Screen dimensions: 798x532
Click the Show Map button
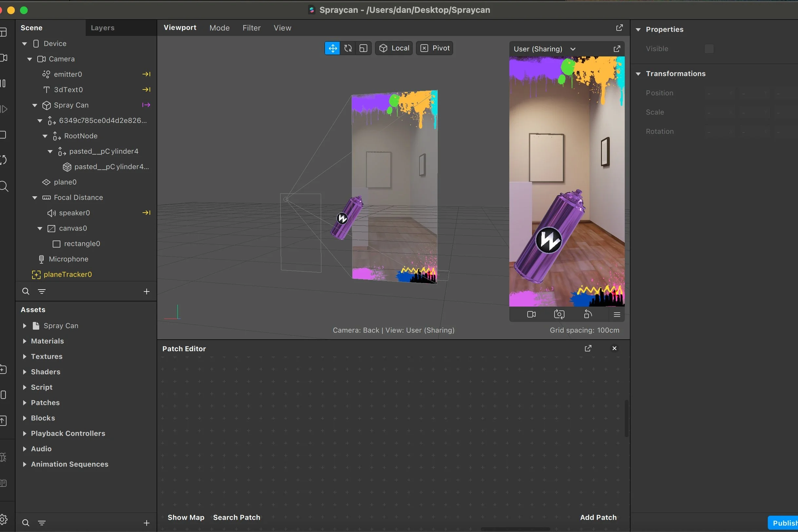[x=186, y=517]
